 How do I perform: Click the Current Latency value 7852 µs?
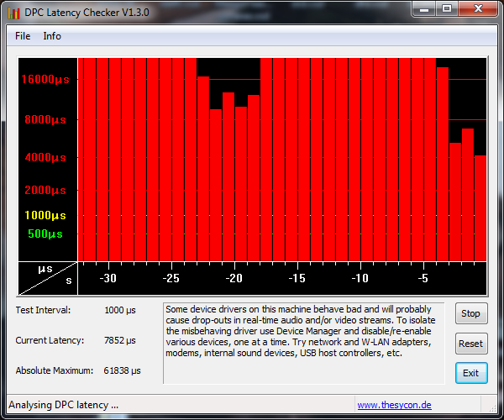pyautogui.click(x=120, y=340)
